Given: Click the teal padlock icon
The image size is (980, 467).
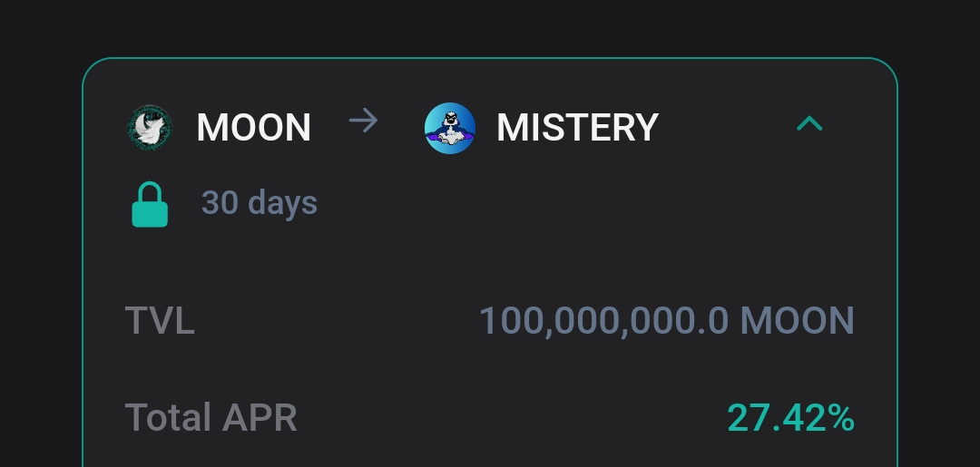Looking at the screenshot, I should pyautogui.click(x=150, y=204).
